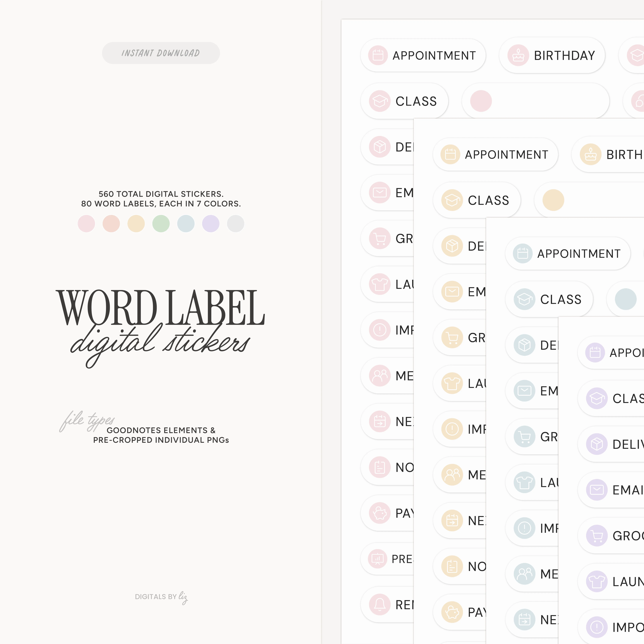Click the pink exclamation important icon
Image resolution: width=644 pixels, height=644 pixels.
[x=380, y=330]
